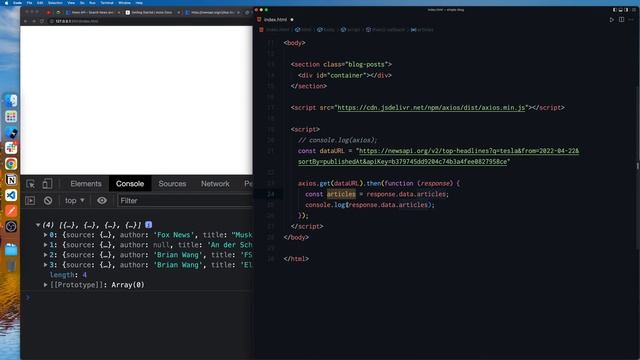
Task: Expand array item 1 with null author
Action: 45,245
